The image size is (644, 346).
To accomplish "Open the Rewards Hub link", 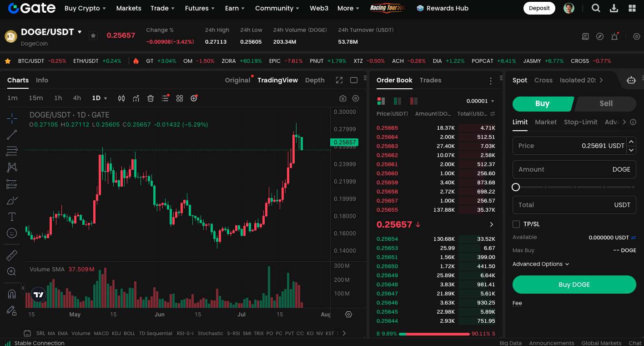I will [x=443, y=8].
